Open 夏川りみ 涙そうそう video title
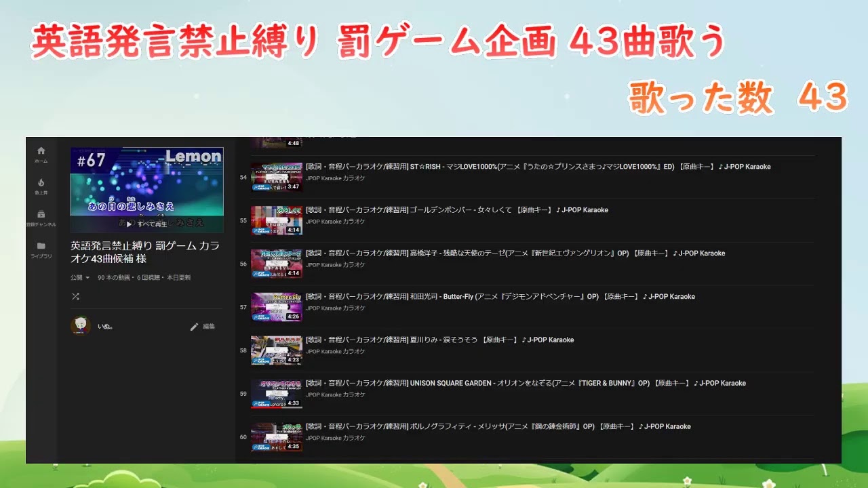Viewport: 868px width, 488px height. pos(440,340)
